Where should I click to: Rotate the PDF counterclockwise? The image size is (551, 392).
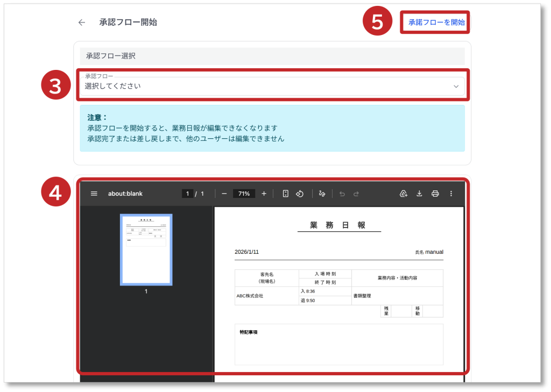pos(300,194)
